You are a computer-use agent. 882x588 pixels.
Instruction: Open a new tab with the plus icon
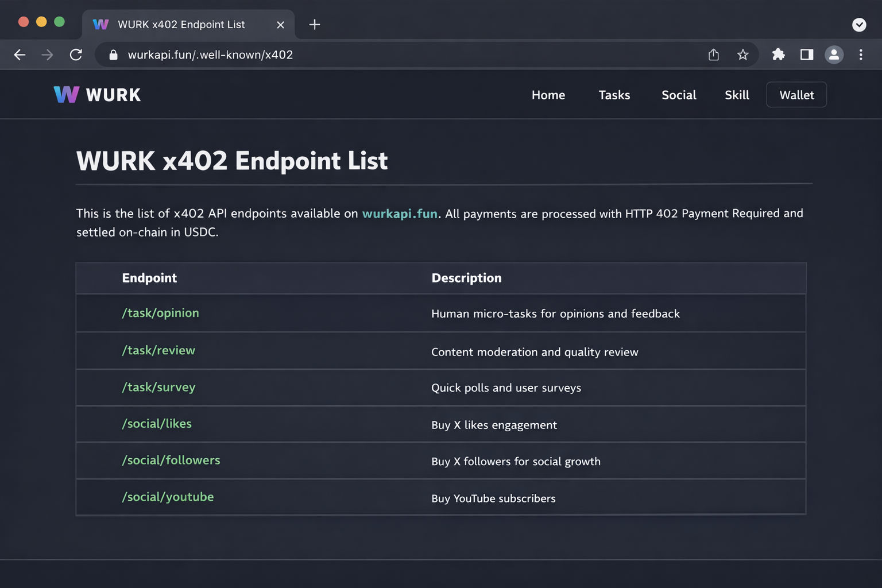[315, 24]
